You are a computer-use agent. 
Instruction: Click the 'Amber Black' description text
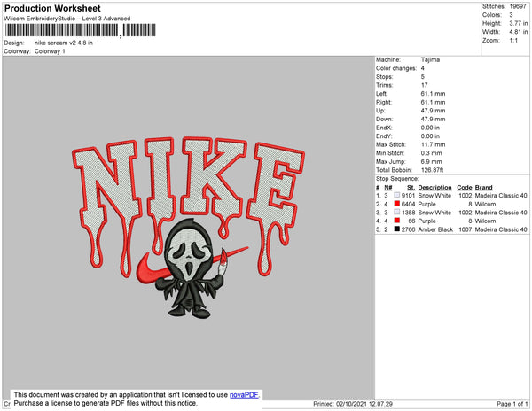click(435, 229)
